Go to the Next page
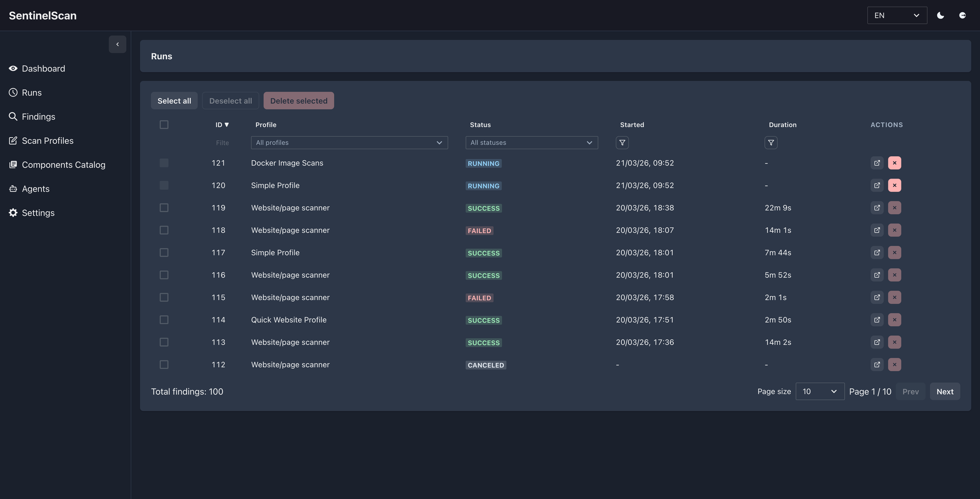This screenshot has width=980, height=499. 944,391
